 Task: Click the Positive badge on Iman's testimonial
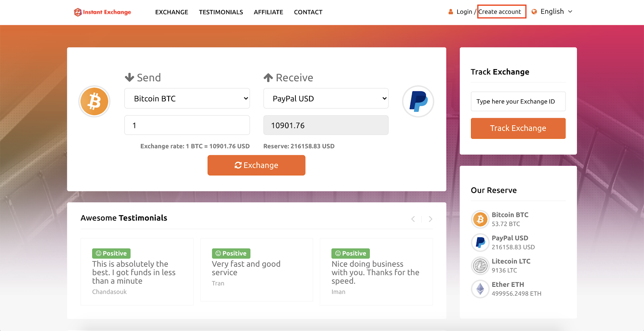(x=351, y=253)
